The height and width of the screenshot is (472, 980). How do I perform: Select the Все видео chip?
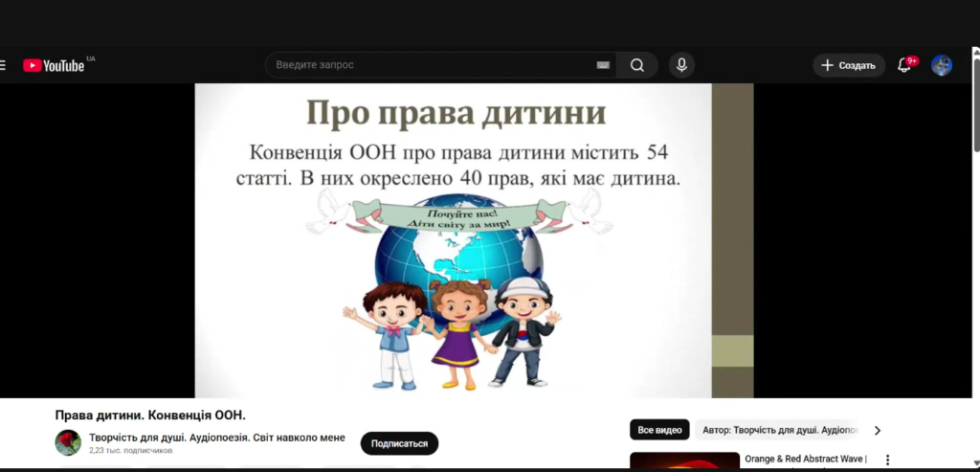coord(659,430)
